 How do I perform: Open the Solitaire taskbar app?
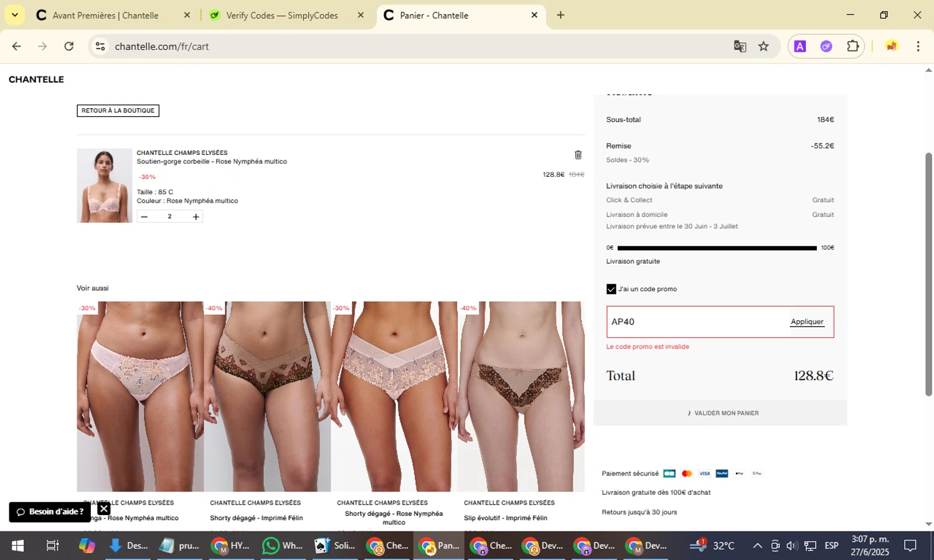coord(336,546)
